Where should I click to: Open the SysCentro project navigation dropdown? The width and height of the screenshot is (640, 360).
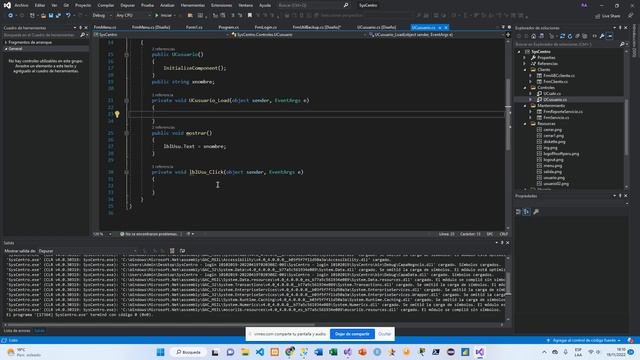(x=161, y=35)
